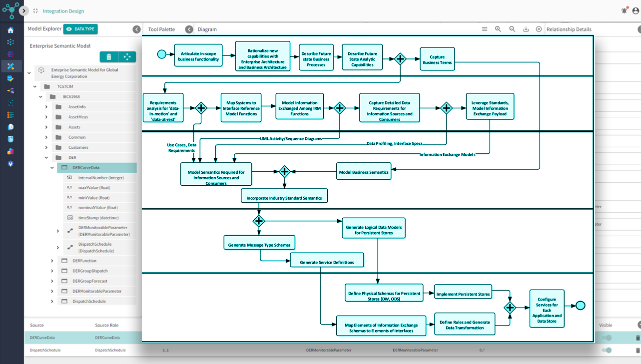641x364 pixels.
Task: Open the diagram hamburger menu
Action: (x=485, y=29)
